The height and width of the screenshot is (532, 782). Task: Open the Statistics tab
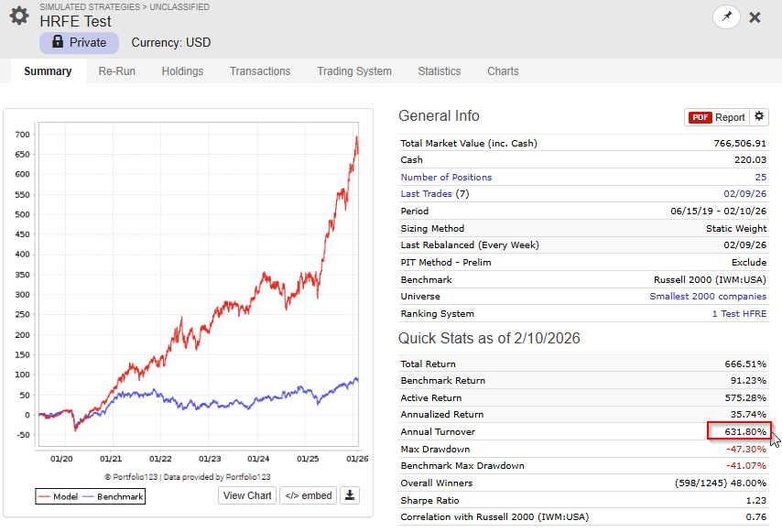pyautogui.click(x=440, y=71)
